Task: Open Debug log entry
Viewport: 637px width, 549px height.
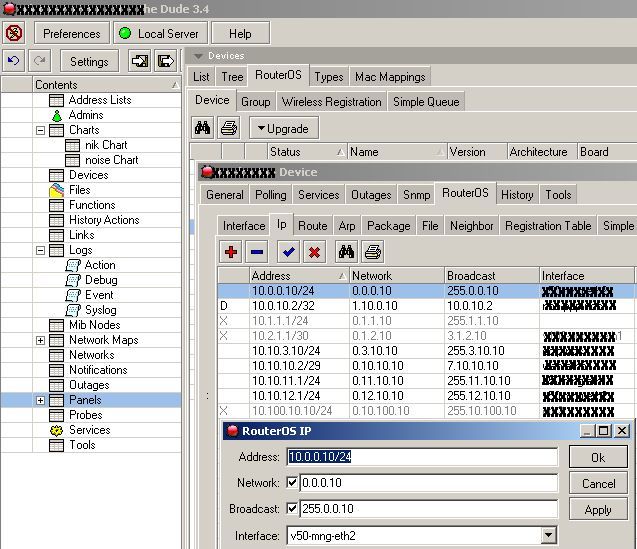Action: coord(101,280)
